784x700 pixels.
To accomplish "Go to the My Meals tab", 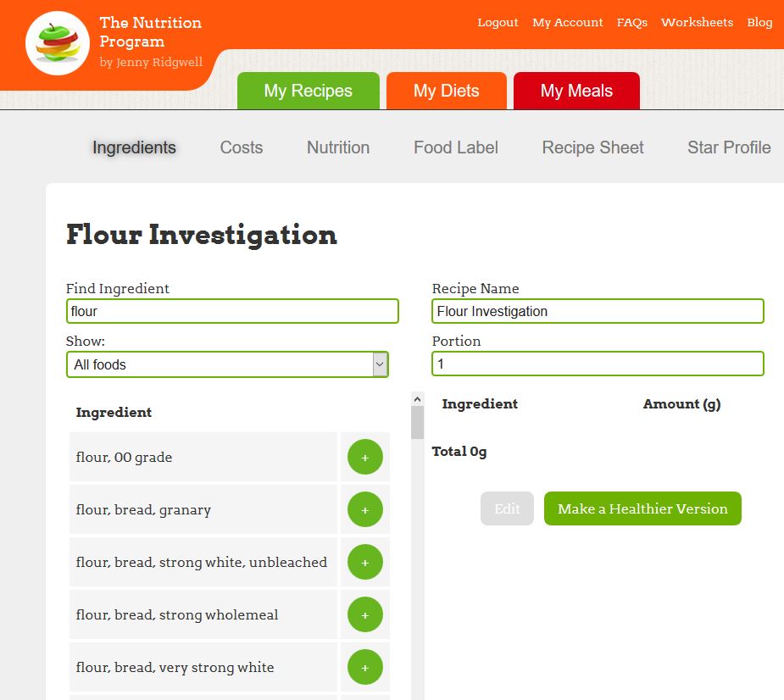I will coord(576,91).
